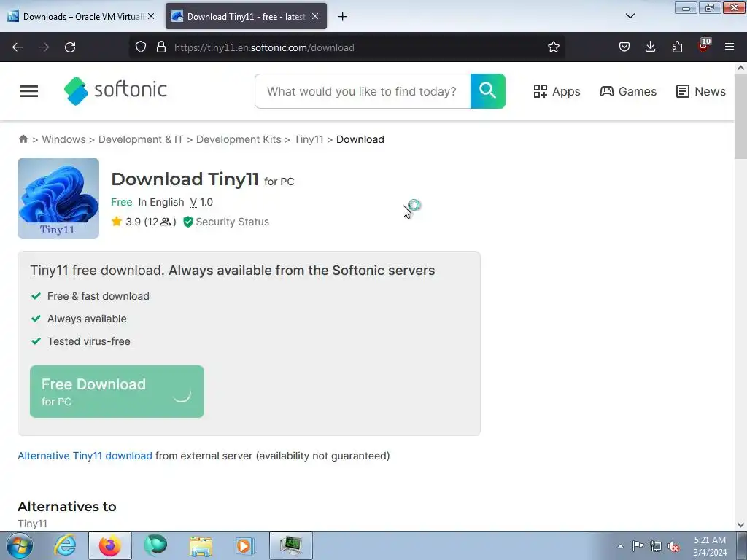Open the Games menu item
This screenshot has width=747, height=560.
click(x=628, y=91)
